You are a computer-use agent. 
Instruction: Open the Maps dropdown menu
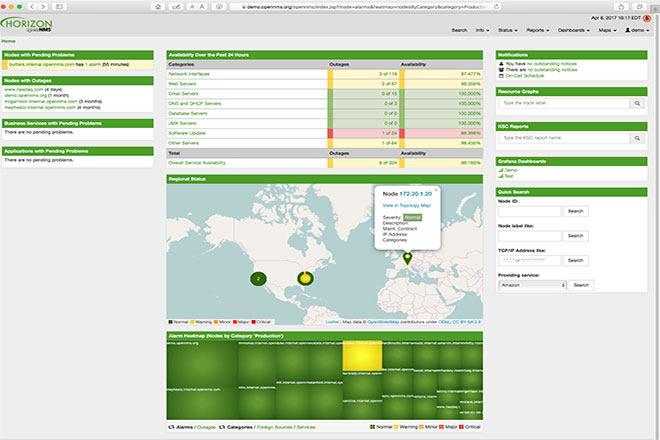[x=607, y=30]
